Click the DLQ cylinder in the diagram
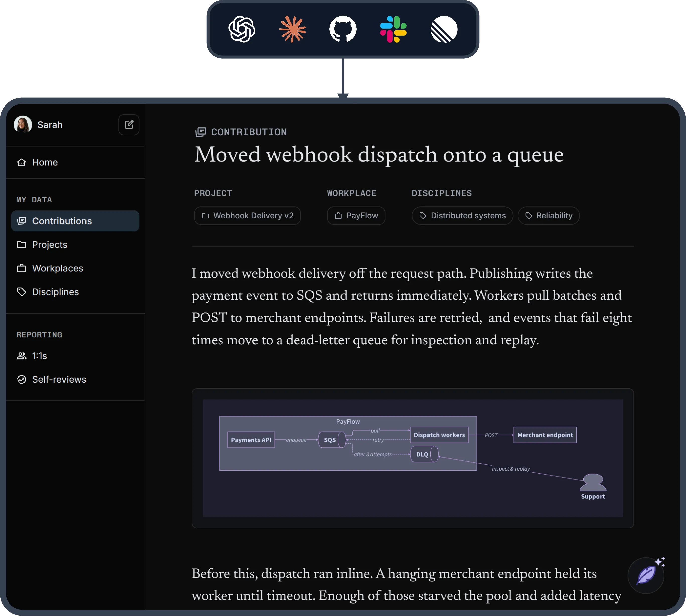Image resolution: width=686 pixels, height=616 pixels. 424,454
